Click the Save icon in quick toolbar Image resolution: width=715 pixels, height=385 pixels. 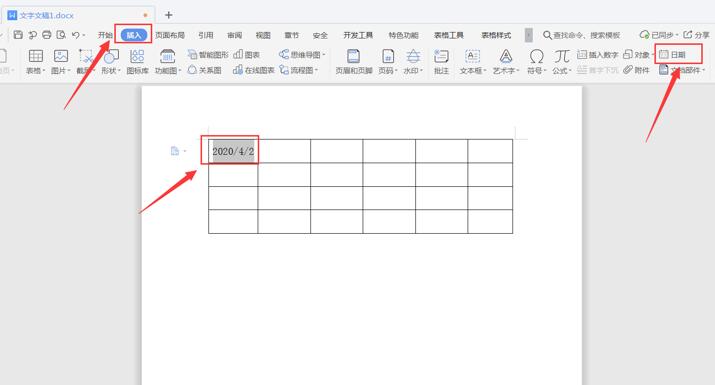18,35
